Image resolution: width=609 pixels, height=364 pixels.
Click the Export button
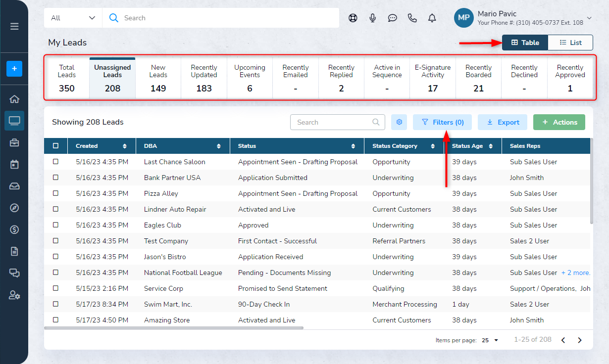503,122
